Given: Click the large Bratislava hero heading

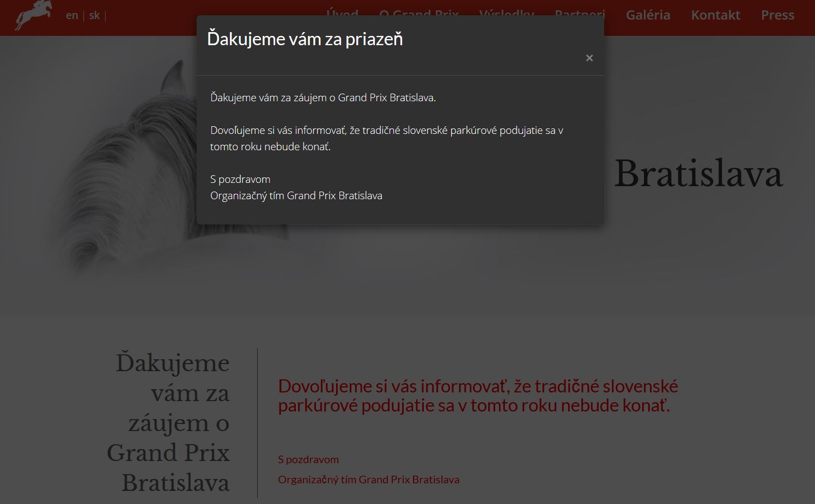Looking at the screenshot, I should [x=698, y=174].
